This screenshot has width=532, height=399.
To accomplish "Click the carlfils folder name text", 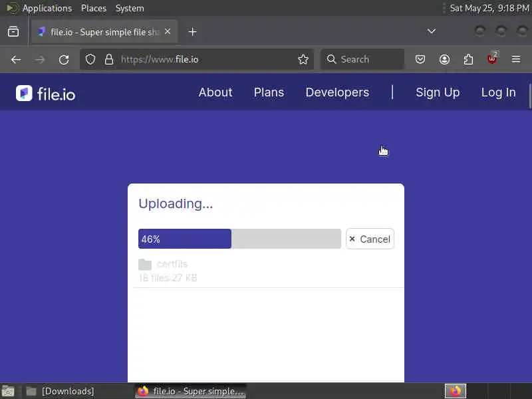I will pyautogui.click(x=172, y=264).
